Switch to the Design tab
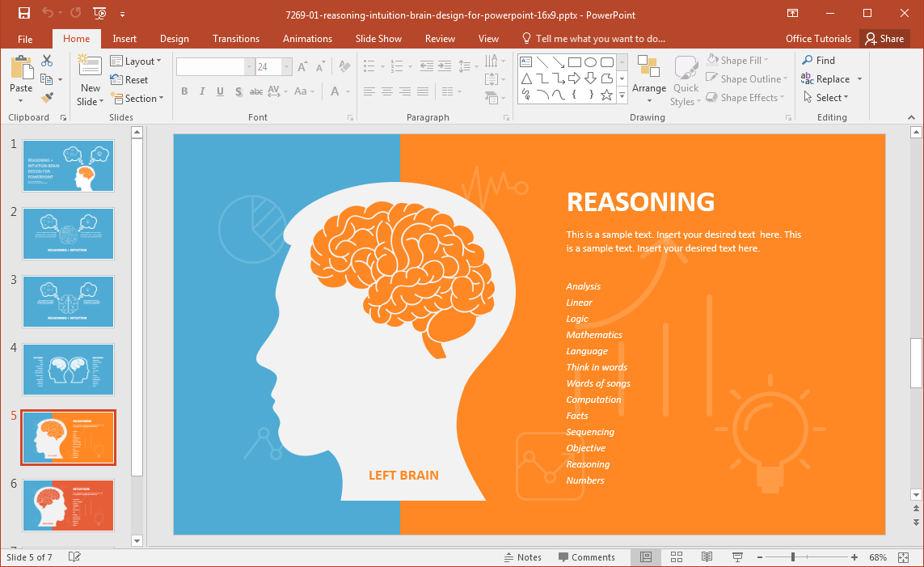 [x=174, y=39]
